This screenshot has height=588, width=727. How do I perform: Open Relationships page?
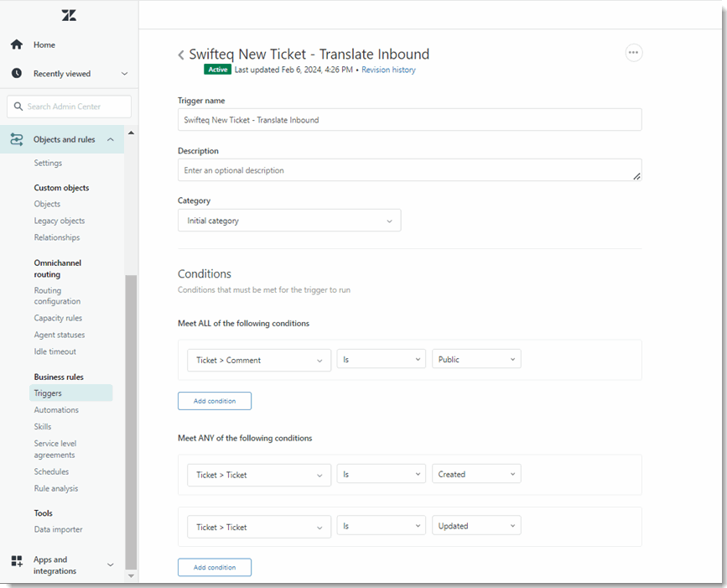(56, 237)
